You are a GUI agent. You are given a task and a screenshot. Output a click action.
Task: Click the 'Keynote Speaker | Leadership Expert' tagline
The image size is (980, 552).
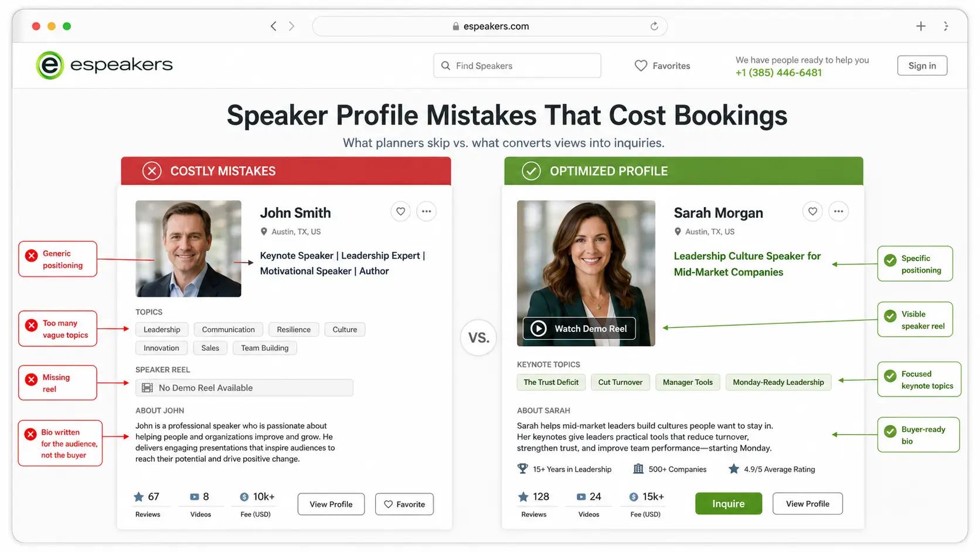click(342, 263)
